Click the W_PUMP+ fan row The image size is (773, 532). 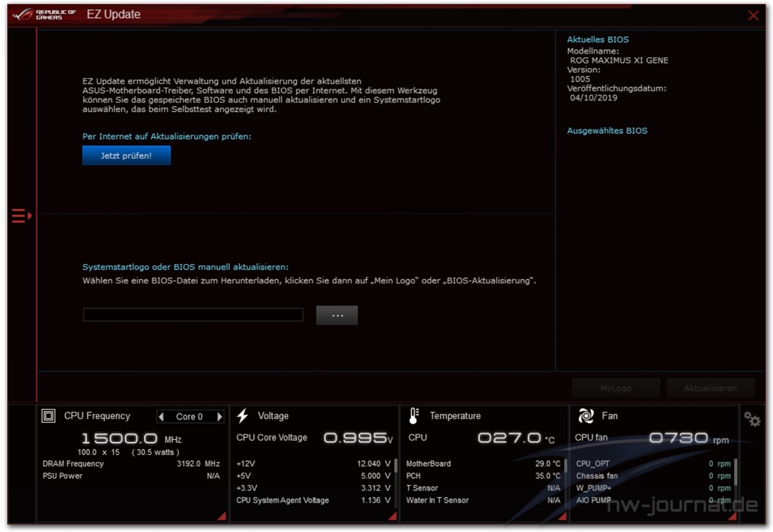tap(653, 488)
